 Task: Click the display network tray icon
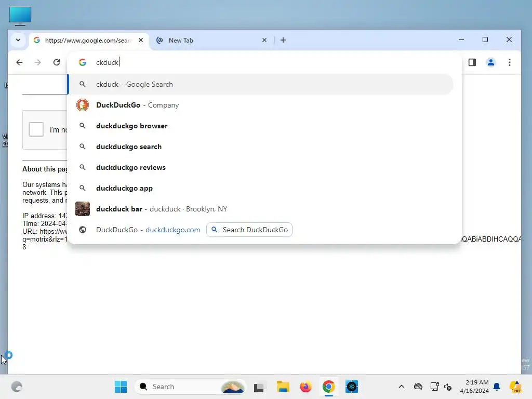click(435, 387)
